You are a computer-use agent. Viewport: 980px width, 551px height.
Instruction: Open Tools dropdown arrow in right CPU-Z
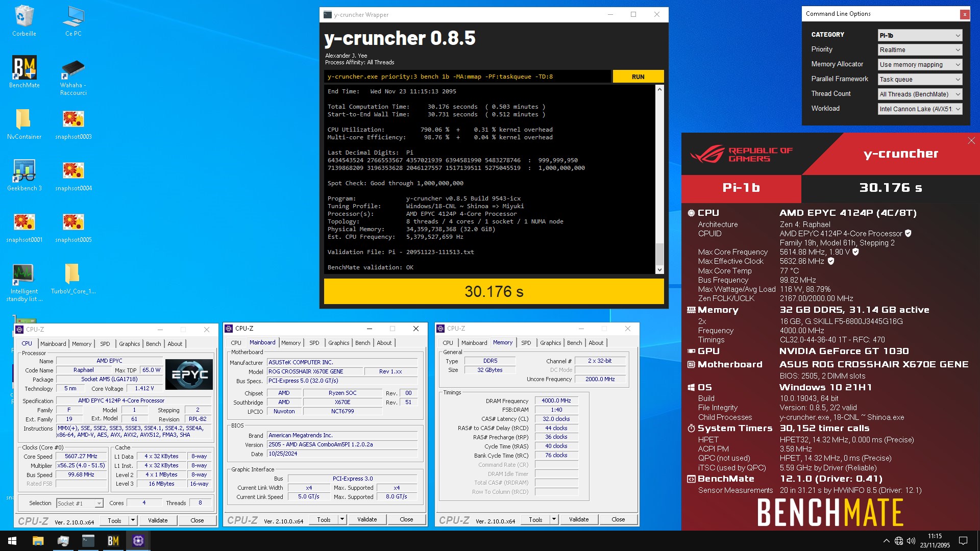554,519
